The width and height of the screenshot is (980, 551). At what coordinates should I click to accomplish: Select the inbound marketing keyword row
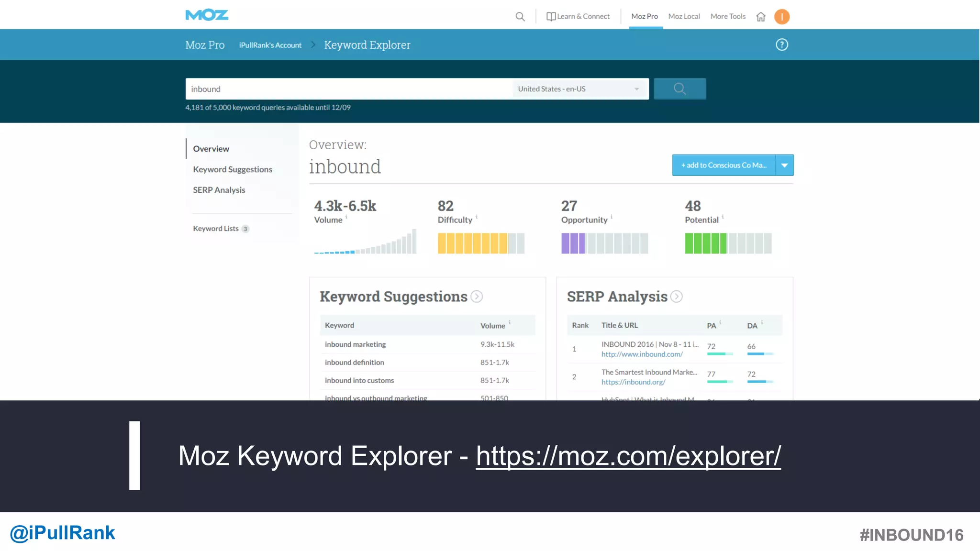pos(428,344)
